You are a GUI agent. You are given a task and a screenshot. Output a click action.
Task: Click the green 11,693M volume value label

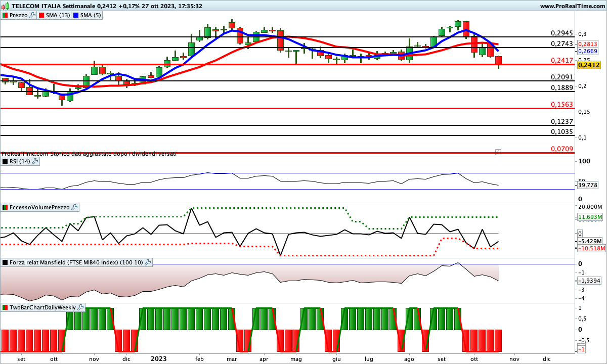590,217
